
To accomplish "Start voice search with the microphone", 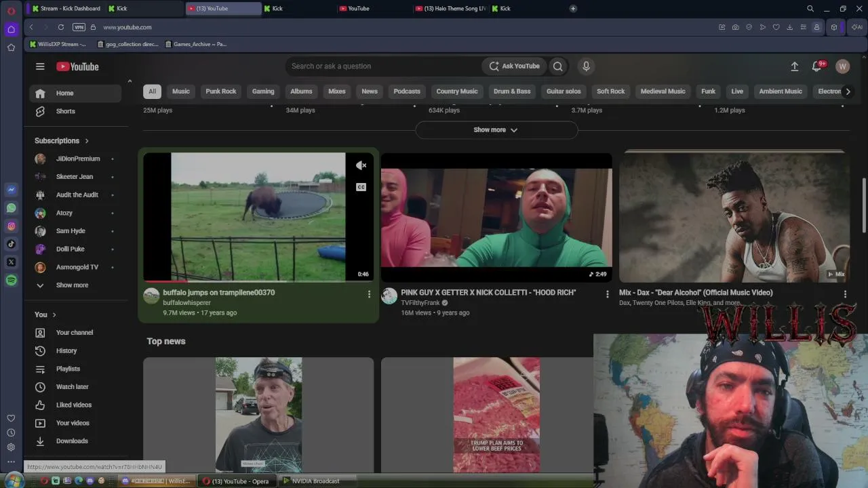I will click(587, 66).
